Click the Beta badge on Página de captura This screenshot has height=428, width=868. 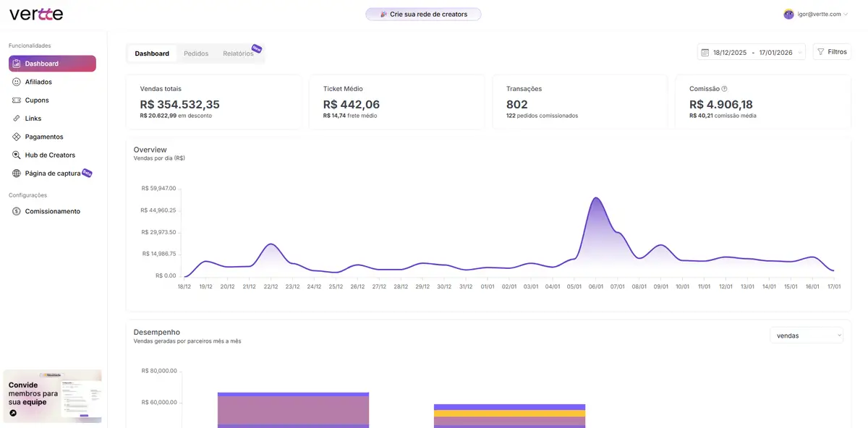(x=86, y=173)
